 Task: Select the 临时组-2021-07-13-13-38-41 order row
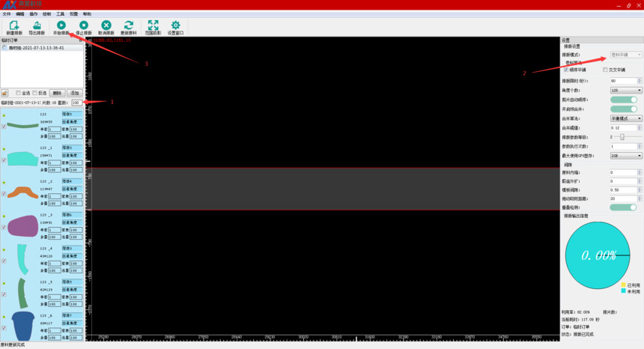click(x=42, y=48)
